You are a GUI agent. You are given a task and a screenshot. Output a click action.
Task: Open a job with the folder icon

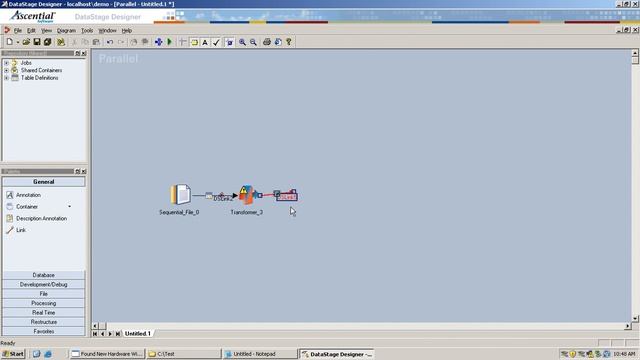click(26, 42)
